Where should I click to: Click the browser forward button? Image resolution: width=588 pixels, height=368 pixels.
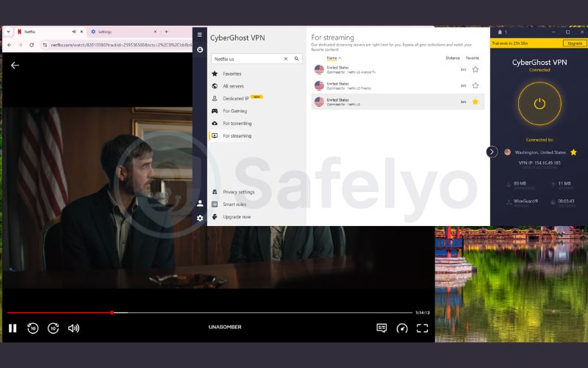(x=21, y=45)
